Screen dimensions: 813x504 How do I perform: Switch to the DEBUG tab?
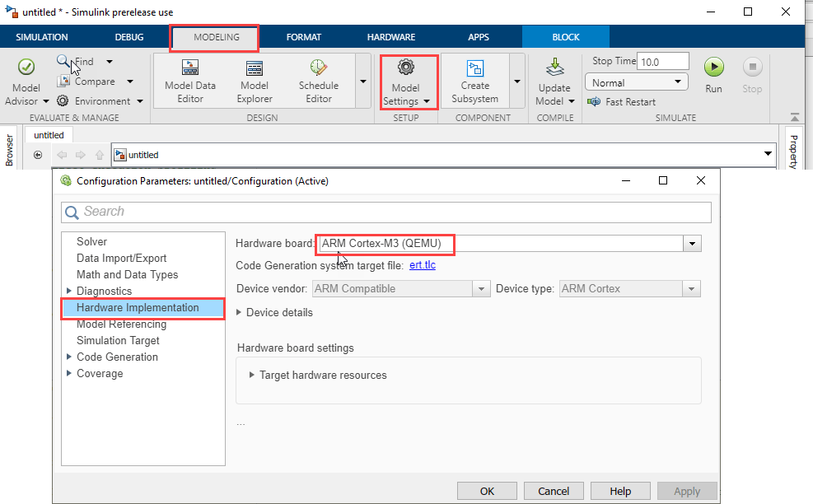point(128,37)
